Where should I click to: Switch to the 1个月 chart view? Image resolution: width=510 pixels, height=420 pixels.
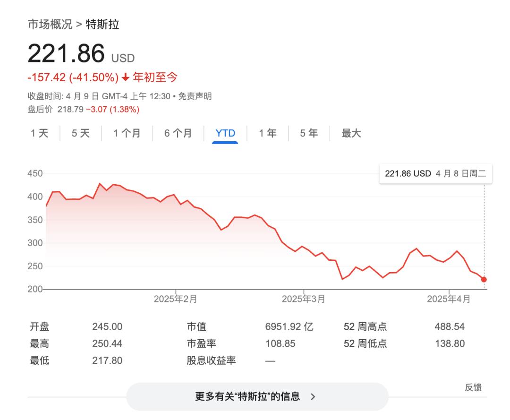click(126, 133)
